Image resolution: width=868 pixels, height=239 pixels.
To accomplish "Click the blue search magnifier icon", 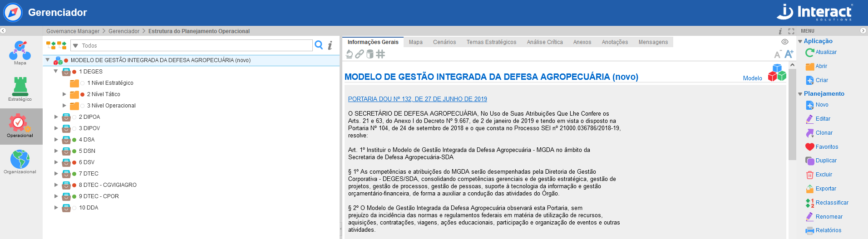I will point(319,45).
